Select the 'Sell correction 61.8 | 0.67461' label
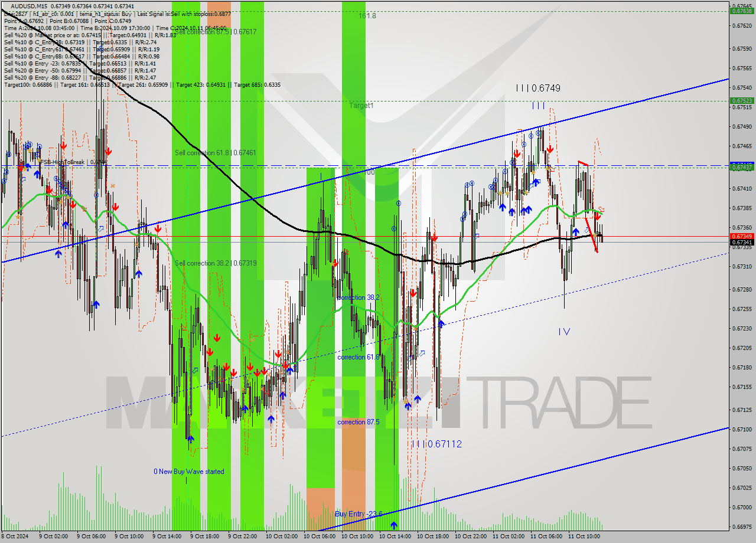 click(216, 153)
